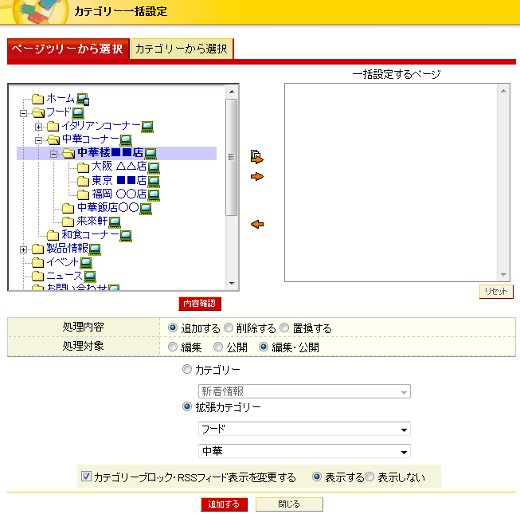Click the page tree scroll up arrow

click(232, 92)
